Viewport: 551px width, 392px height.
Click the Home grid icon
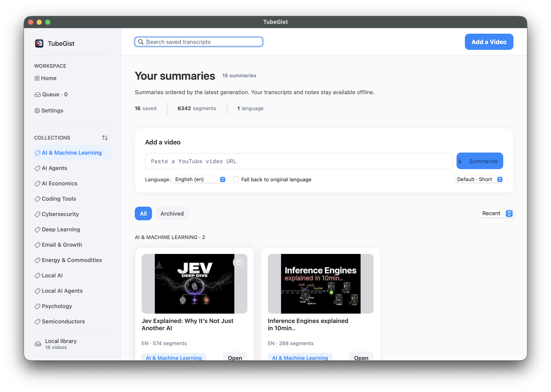coord(37,78)
